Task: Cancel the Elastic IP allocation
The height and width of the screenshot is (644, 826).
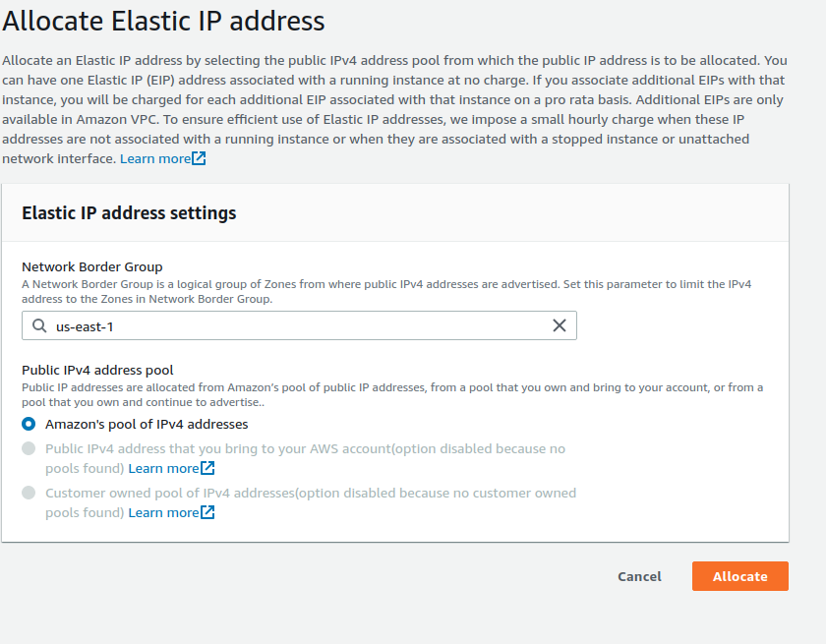Action: pyautogui.click(x=639, y=577)
